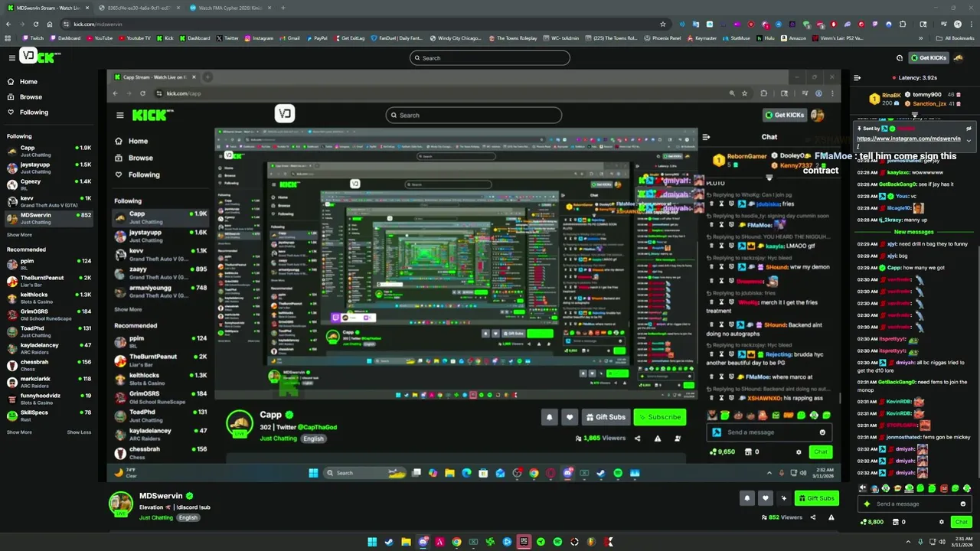Reload the page in browser toolbar
The width and height of the screenshot is (980, 551).
34,24
